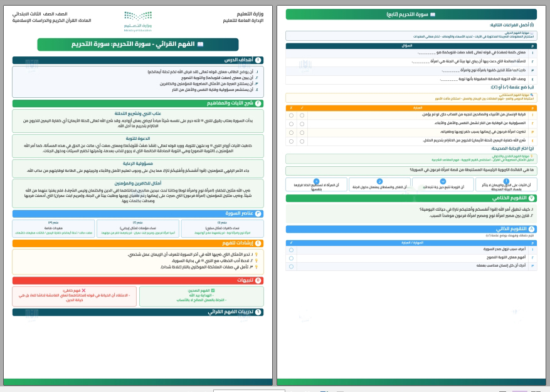Click the تنبيهات section header

click(x=138, y=280)
